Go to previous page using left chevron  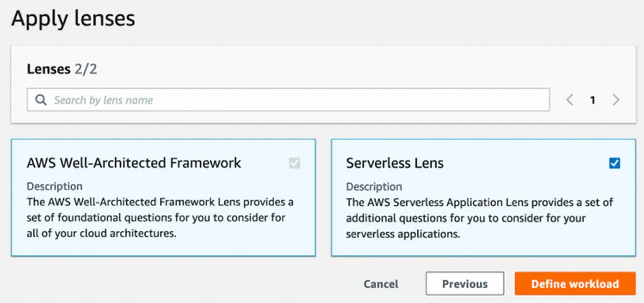point(569,100)
